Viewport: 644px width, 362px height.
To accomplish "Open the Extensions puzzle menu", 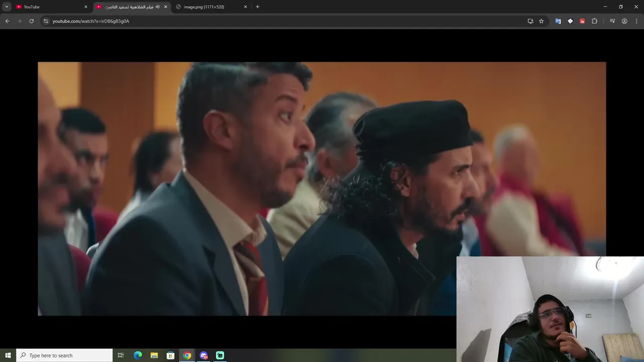I will pos(594,21).
